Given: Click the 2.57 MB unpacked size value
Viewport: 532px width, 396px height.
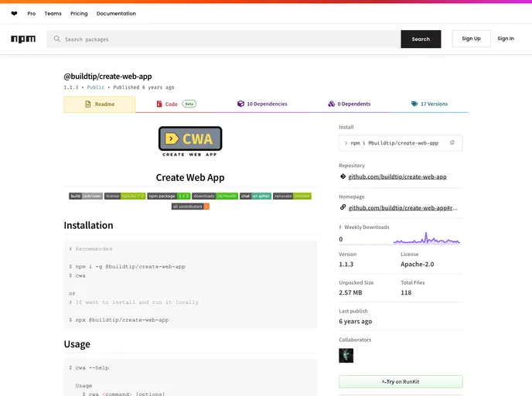Looking at the screenshot, I should tap(350, 292).
